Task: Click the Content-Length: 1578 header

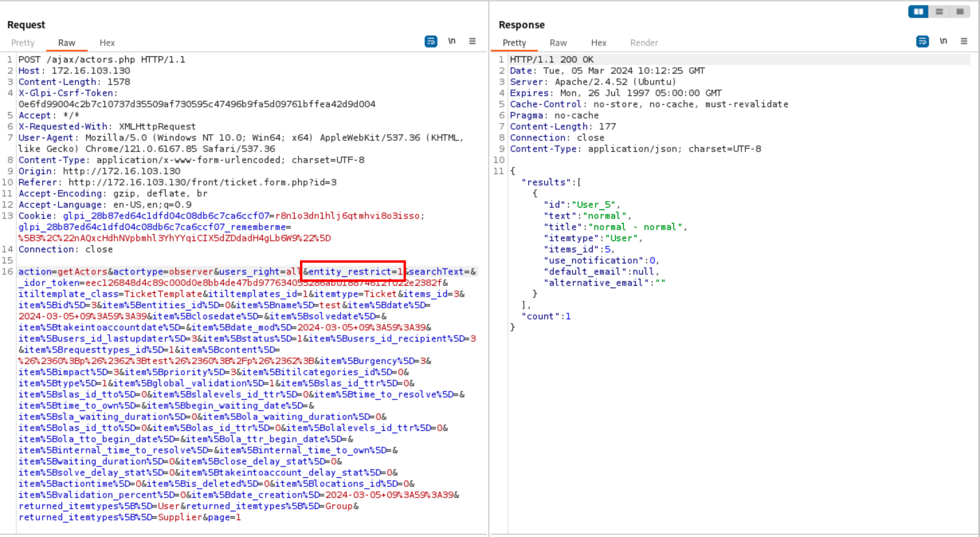Action: coord(74,82)
